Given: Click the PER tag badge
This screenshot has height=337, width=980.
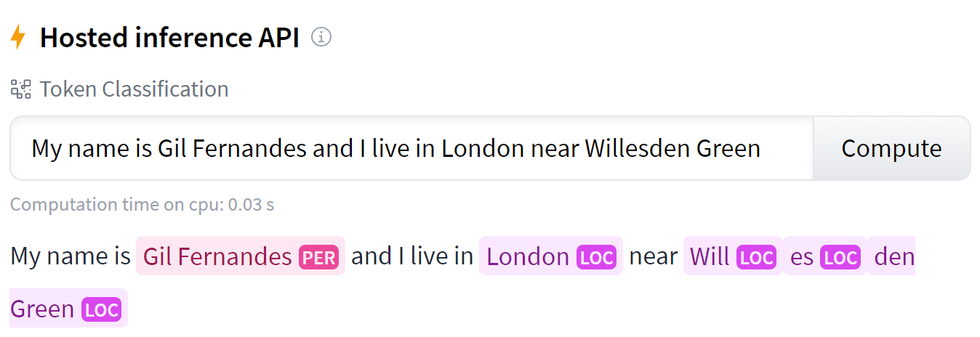Looking at the screenshot, I should pyautogui.click(x=318, y=257).
